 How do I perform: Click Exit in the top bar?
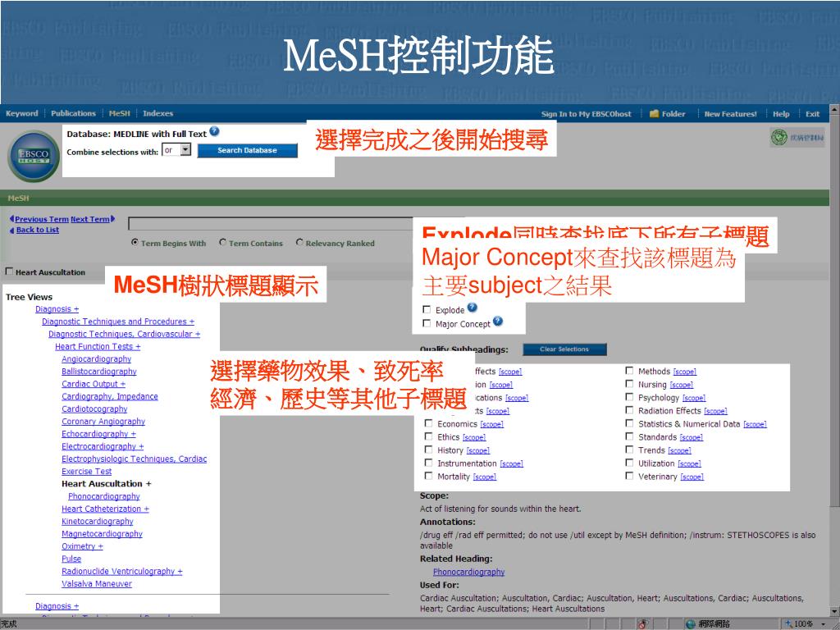point(813,114)
